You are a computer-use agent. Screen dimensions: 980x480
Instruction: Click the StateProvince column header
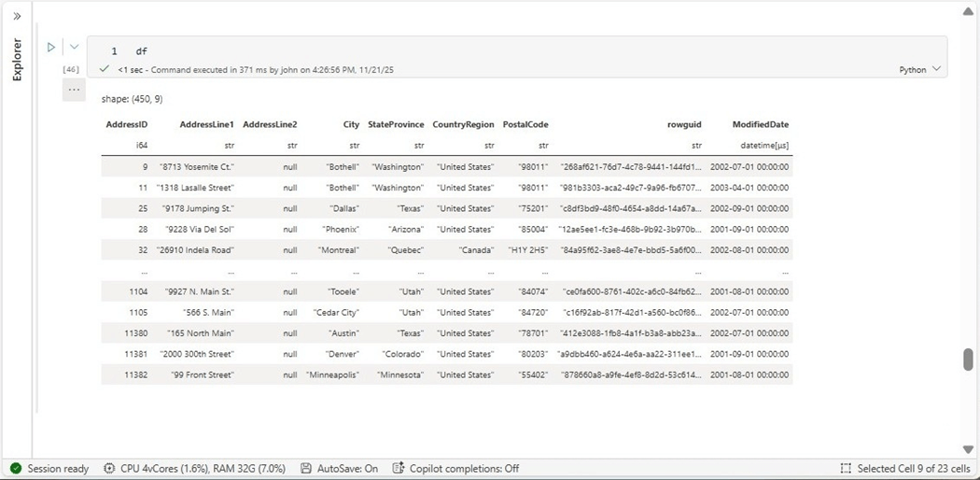396,124
